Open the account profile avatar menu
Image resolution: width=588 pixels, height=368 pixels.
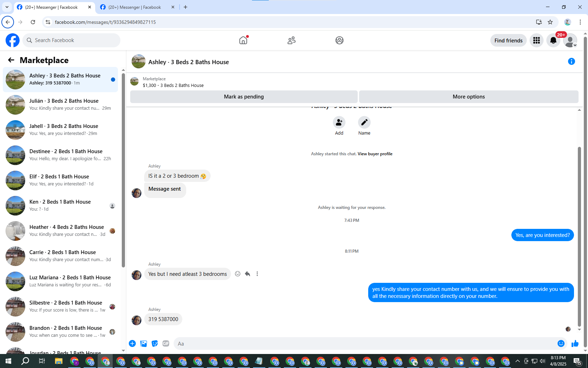pos(570,40)
